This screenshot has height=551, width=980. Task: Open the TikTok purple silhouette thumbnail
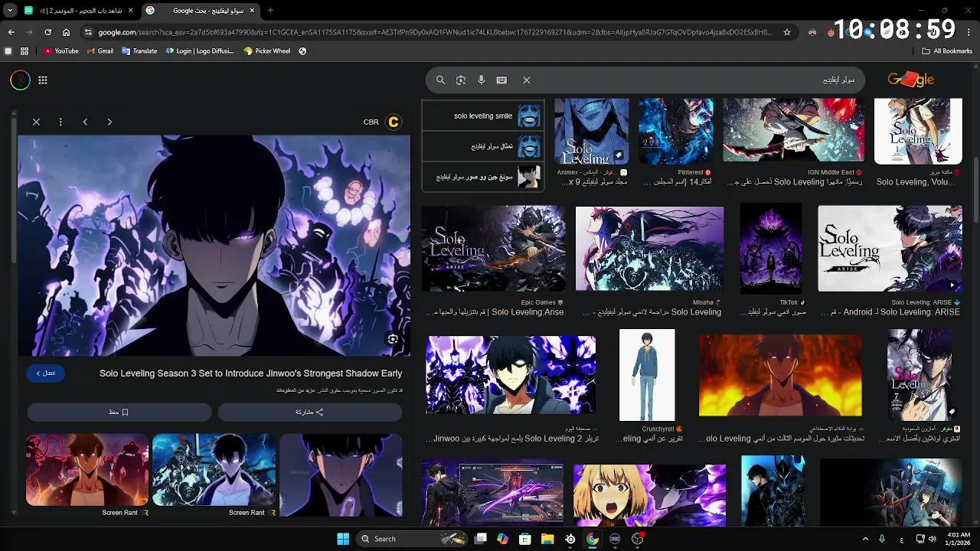[x=770, y=248]
